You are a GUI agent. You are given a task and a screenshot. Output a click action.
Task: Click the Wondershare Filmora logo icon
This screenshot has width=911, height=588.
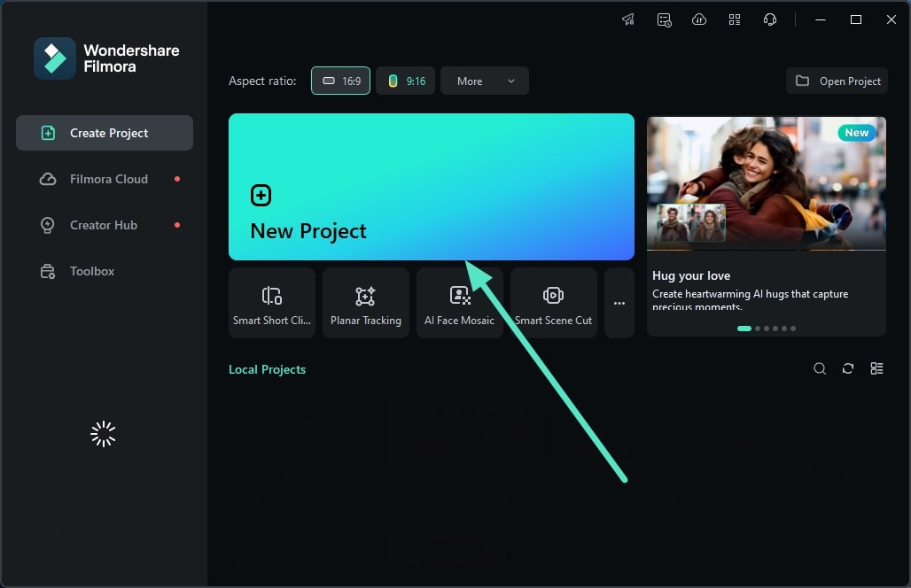point(55,58)
